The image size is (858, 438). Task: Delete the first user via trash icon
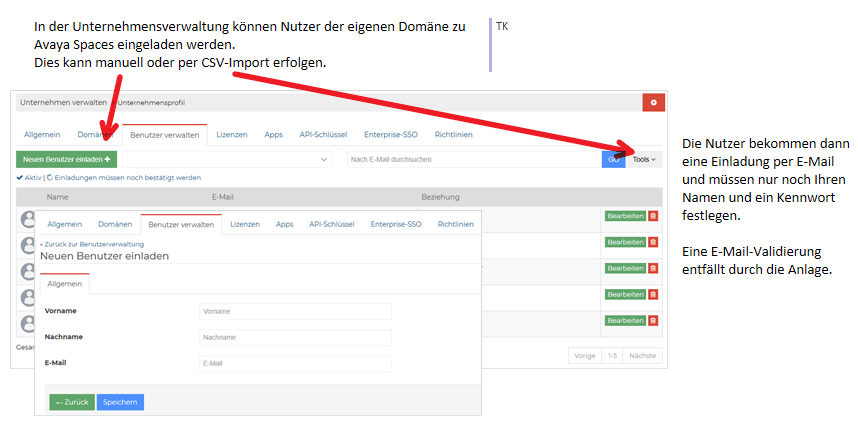(653, 216)
